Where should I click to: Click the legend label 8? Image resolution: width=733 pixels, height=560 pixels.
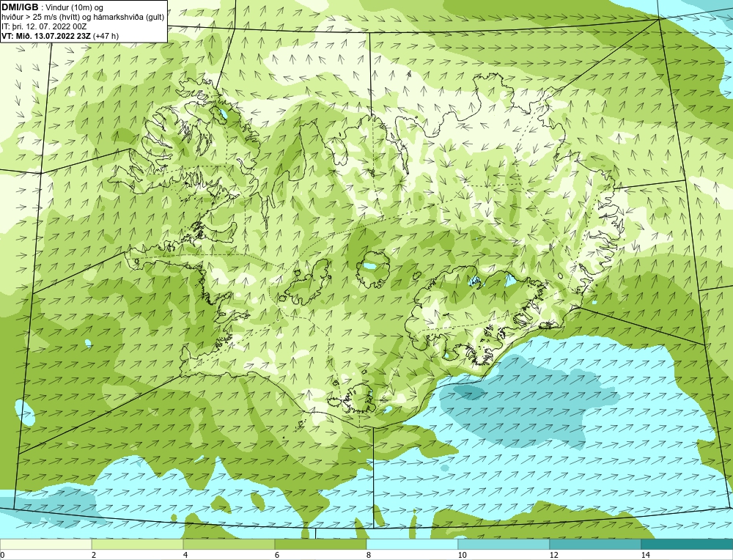point(369,555)
